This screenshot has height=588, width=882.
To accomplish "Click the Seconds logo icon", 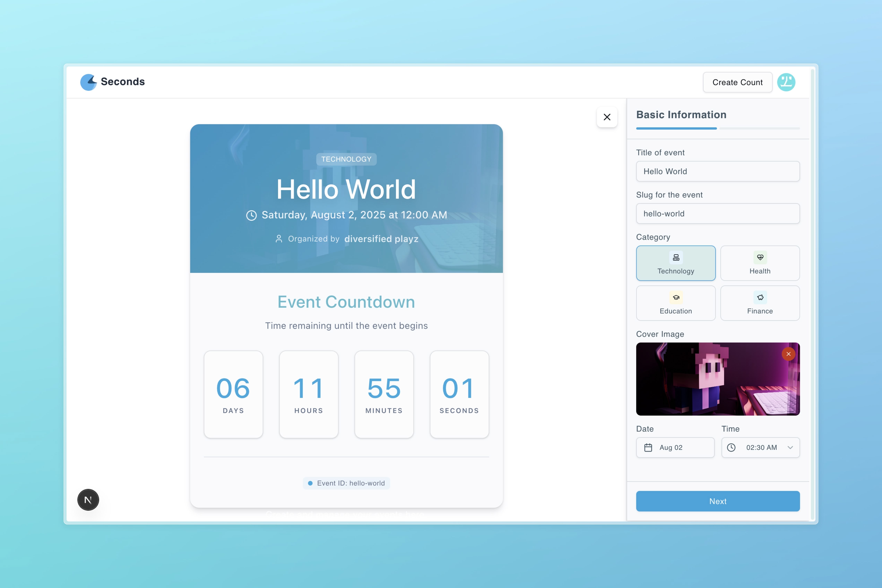I will click(89, 82).
